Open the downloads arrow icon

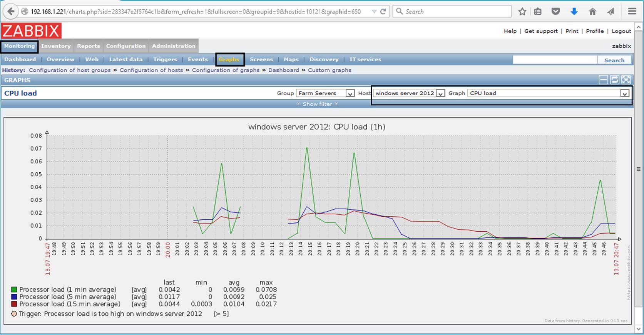point(574,12)
